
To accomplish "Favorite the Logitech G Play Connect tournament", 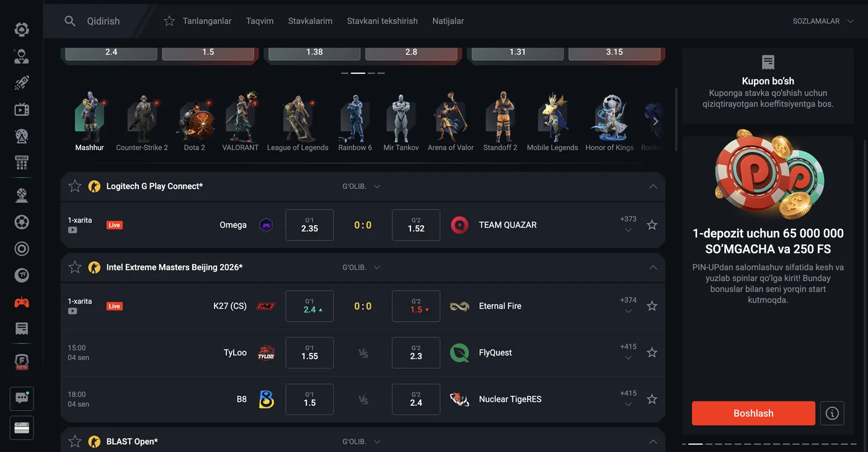I will pyautogui.click(x=75, y=186).
